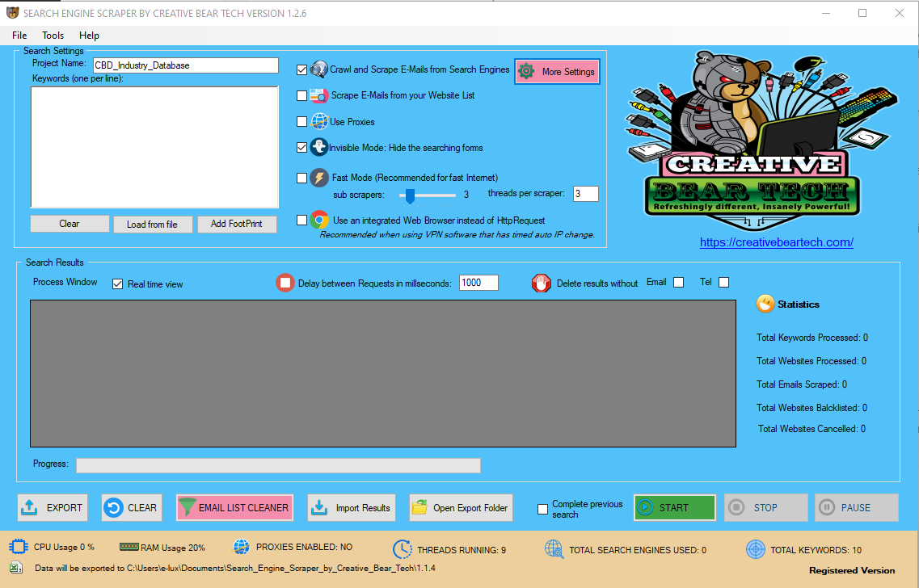Image resolution: width=919 pixels, height=588 pixels.
Task: Click the red hand Delete results icon
Action: (x=541, y=283)
